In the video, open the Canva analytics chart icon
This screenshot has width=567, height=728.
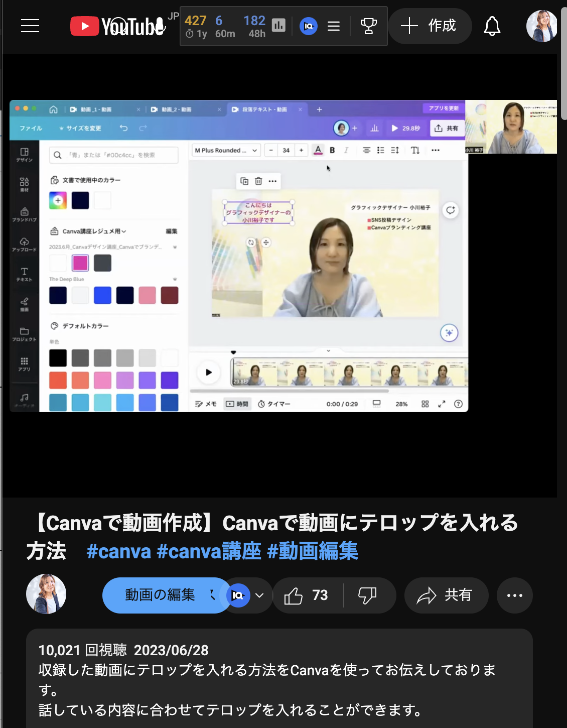click(x=374, y=128)
